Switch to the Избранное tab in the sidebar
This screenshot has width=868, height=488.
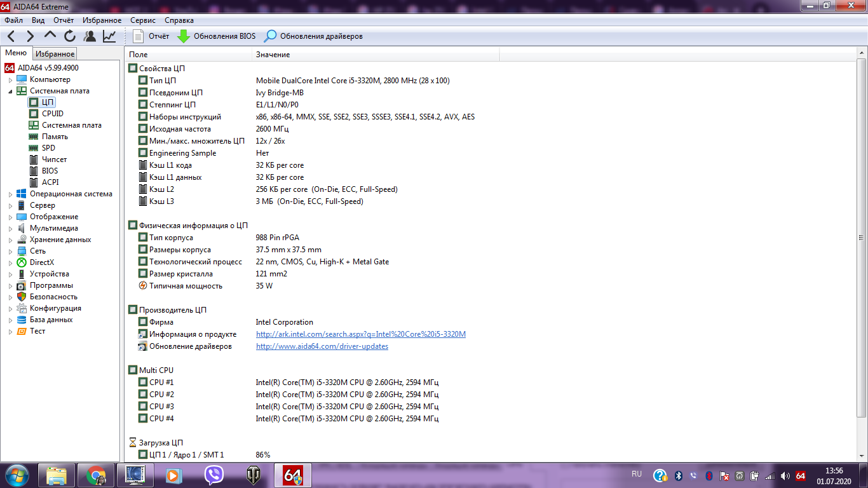55,54
